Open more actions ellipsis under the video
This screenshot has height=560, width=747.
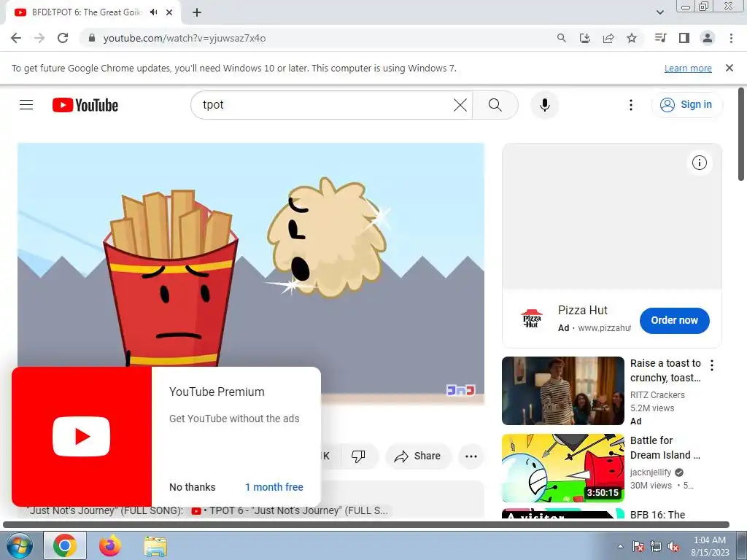tap(471, 456)
